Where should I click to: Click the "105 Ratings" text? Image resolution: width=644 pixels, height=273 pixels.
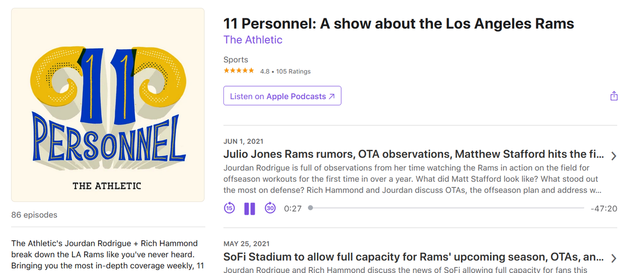(x=293, y=72)
